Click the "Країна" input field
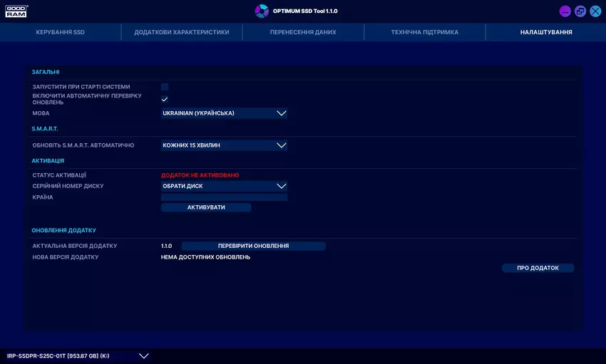This screenshot has width=606, height=364. coord(224,197)
